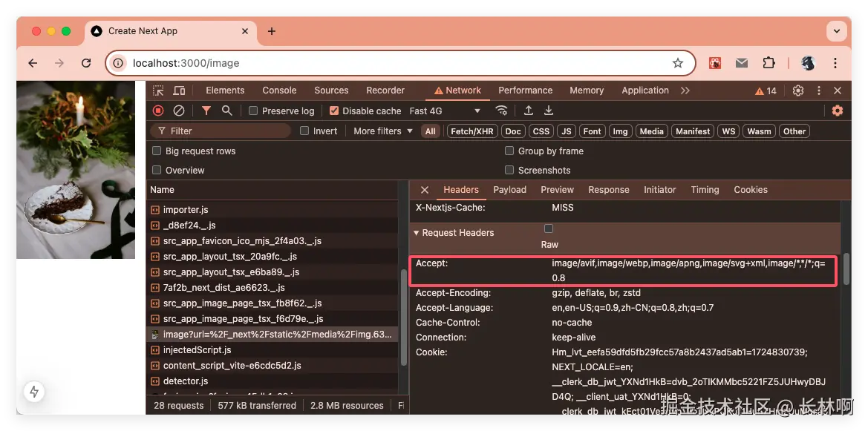Open the Performance panel

[526, 91]
